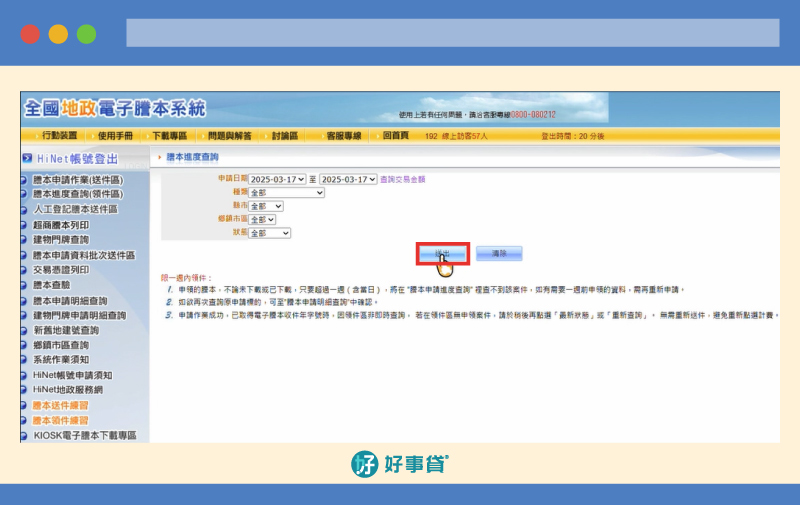Click bullet icon beside 系統作業須知
Viewport: 800px width, 505px height.
pyautogui.click(x=24, y=360)
